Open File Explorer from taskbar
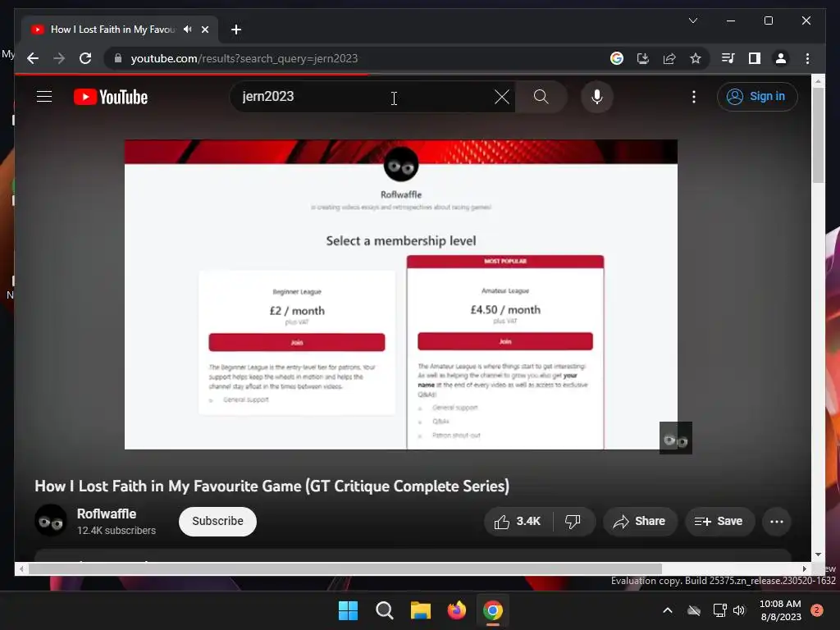Viewport: 840px width, 630px height. pyautogui.click(x=421, y=610)
